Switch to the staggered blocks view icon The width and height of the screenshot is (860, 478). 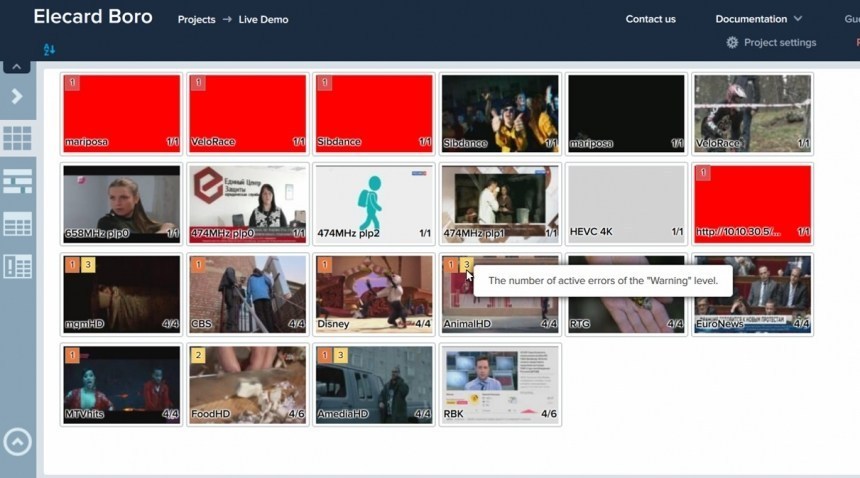[x=18, y=181]
